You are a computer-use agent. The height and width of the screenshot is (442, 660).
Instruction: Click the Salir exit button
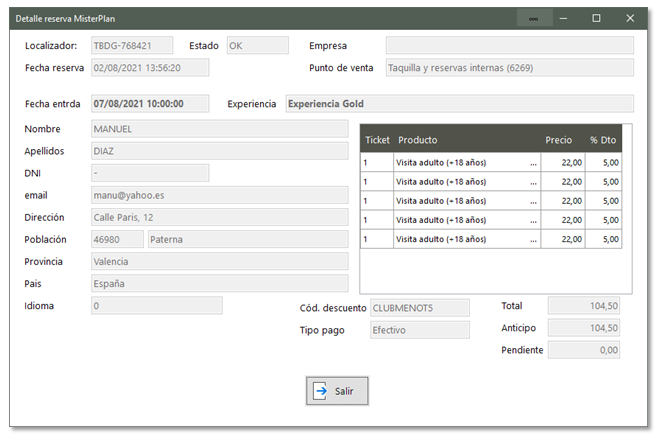tap(337, 391)
